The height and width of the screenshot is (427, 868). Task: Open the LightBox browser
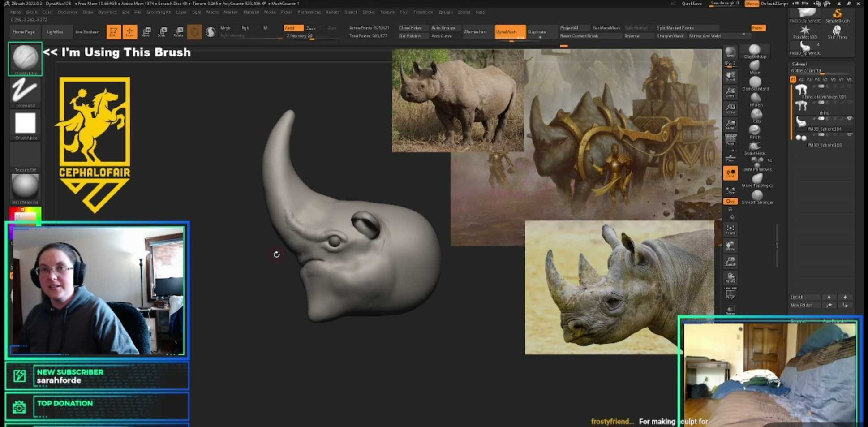[55, 32]
